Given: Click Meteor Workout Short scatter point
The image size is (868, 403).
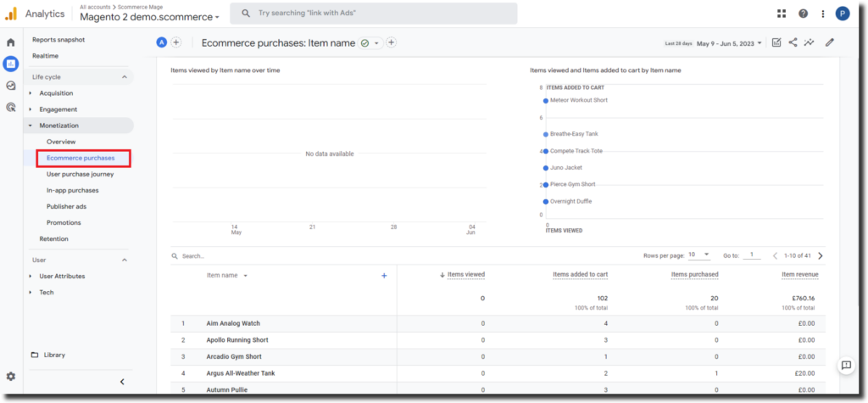Looking at the screenshot, I should (546, 101).
